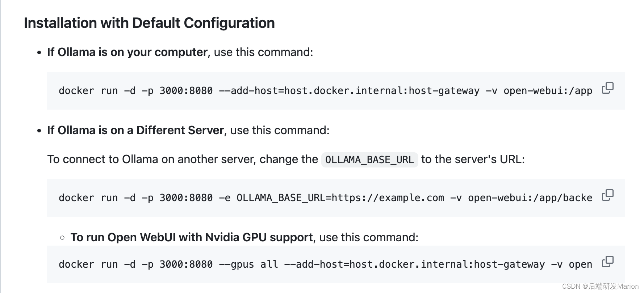Viewport: 644px width, 293px height.
Task: Click bold text If Ollama is on a Different Server
Action: [x=135, y=130]
